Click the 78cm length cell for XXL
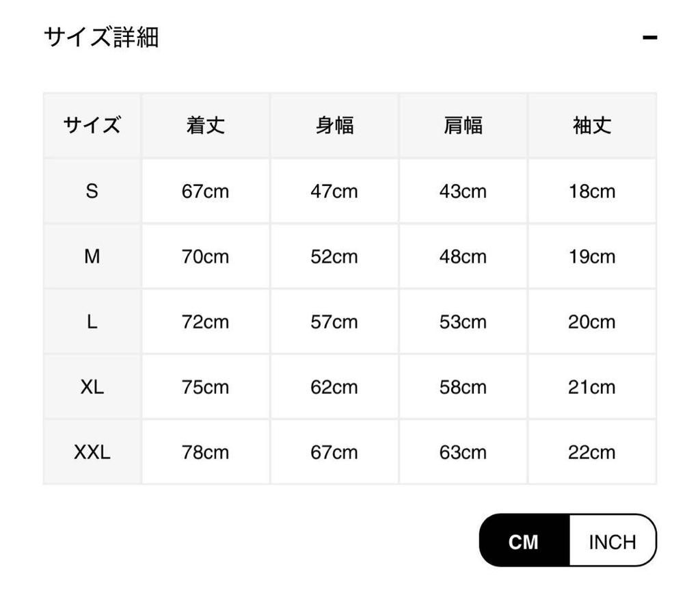This screenshot has width=700, height=593. tap(205, 452)
